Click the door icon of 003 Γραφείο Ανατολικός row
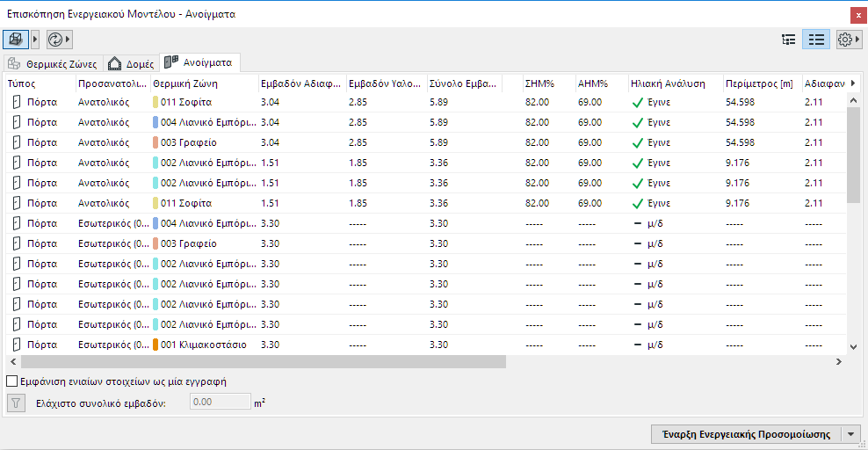The width and height of the screenshot is (868, 450). click(17, 142)
